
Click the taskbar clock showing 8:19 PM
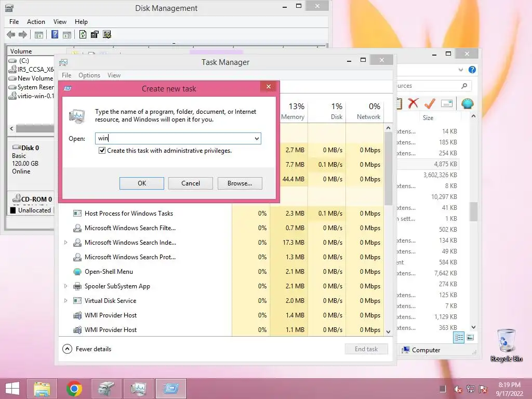pos(509,389)
